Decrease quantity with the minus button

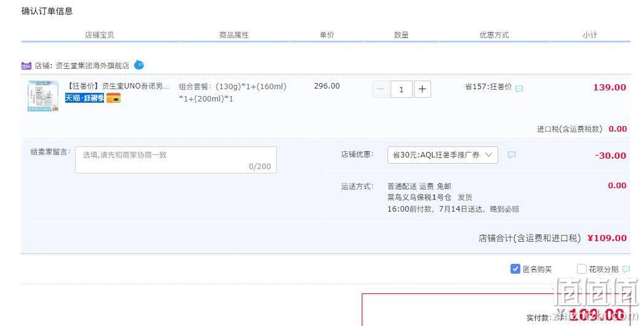click(x=381, y=89)
